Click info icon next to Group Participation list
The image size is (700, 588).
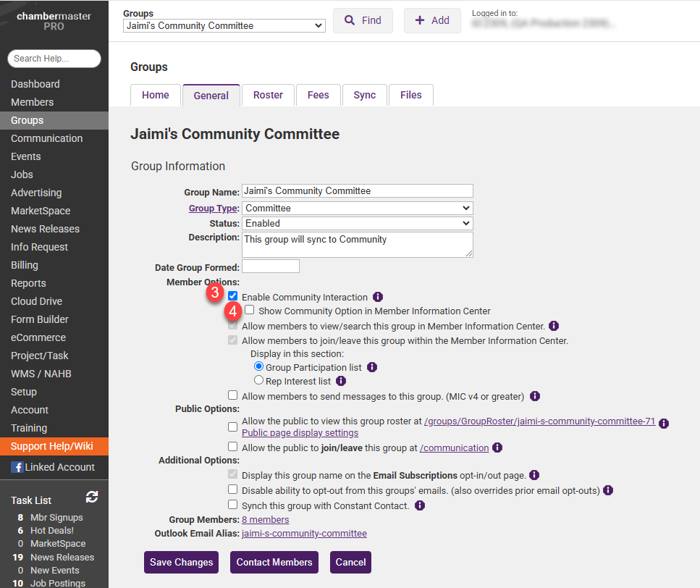(372, 367)
